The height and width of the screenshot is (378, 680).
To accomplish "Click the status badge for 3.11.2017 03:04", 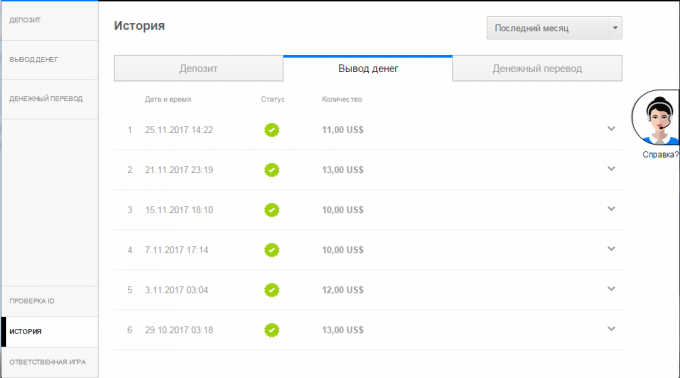I will [x=272, y=290].
